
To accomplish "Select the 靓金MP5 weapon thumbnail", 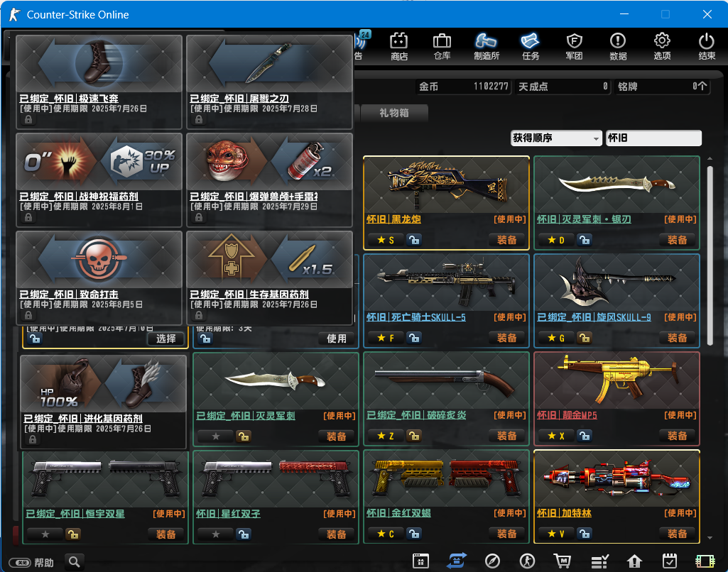I will [616, 381].
